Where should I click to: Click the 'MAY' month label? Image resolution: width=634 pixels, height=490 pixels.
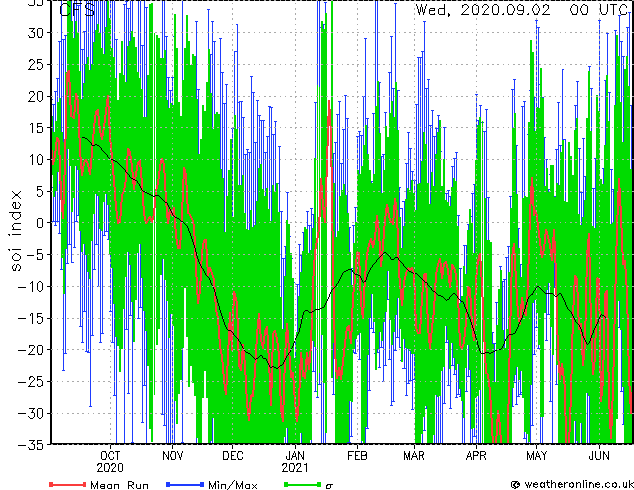(x=537, y=456)
